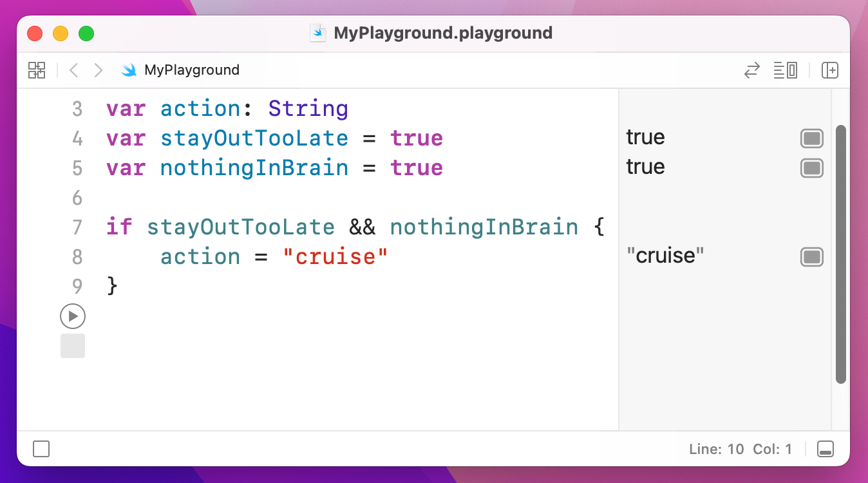
Task: Run the playground with the play button
Action: pyautogui.click(x=73, y=316)
